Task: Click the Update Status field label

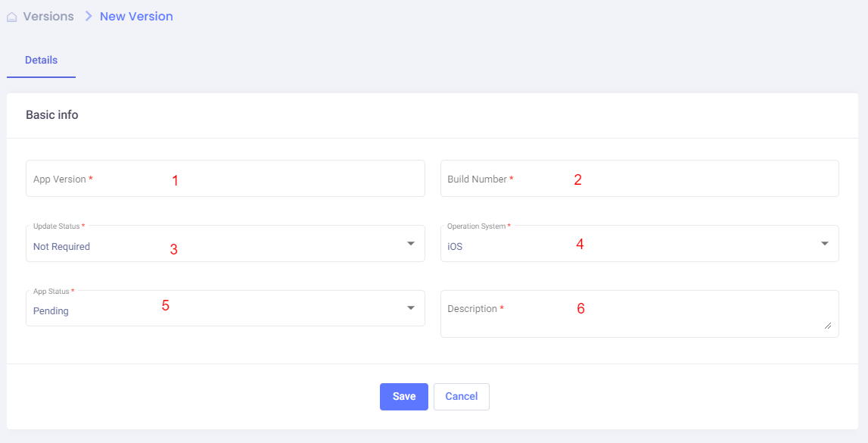Action: coord(57,226)
